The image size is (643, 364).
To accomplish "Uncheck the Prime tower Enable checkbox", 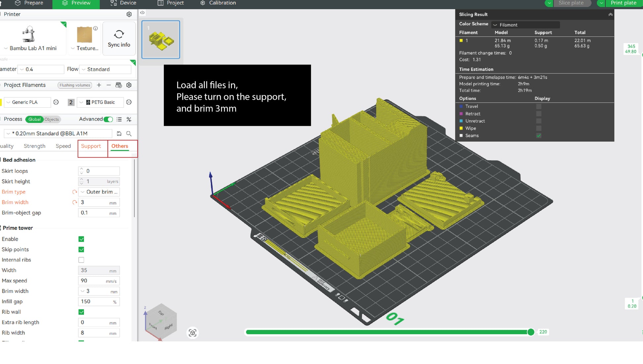I will [81, 239].
